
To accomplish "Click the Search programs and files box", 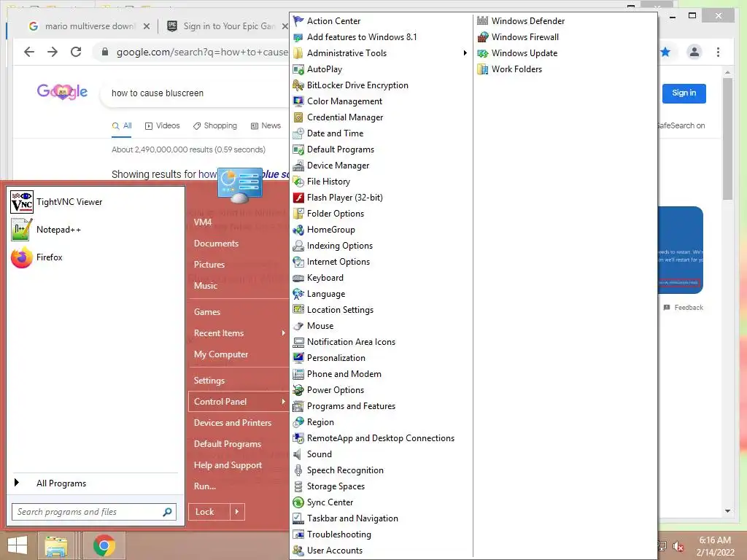I will coord(94,512).
